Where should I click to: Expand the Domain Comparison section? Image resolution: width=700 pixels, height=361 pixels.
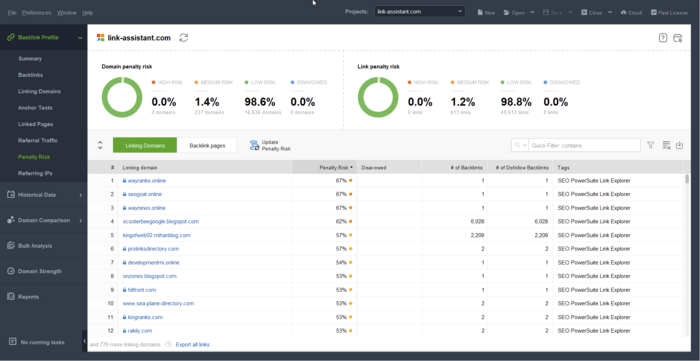[x=44, y=220]
